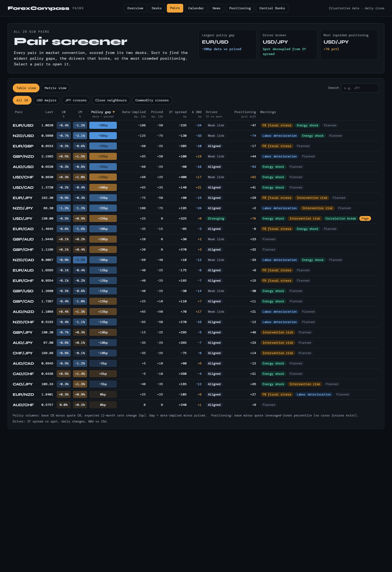Image resolution: width=392 pixels, height=572 pixels.
Task: Click the EUR/NZD pair name
Action: click(x=23, y=394)
